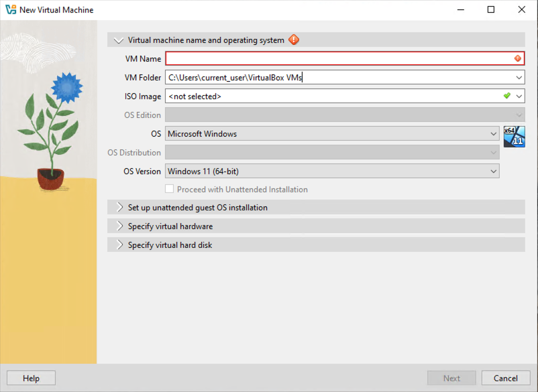Image resolution: width=538 pixels, height=392 pixels.
Task: Collapse Virtual machine name and operating system section
Action: tap(118, 40)
